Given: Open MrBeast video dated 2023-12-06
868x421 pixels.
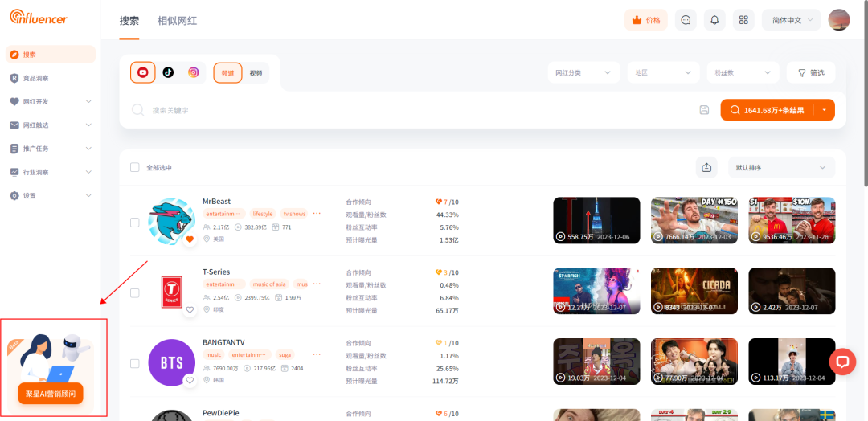Looking at the screenshot, I should pyautogui.click(x=596, y=220).
